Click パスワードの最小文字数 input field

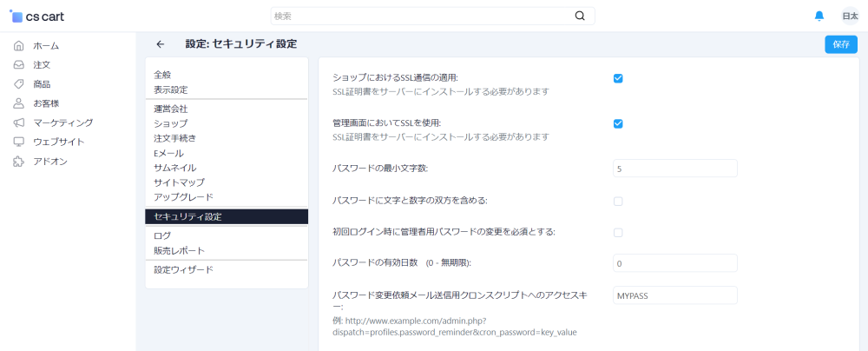(675, 168)
